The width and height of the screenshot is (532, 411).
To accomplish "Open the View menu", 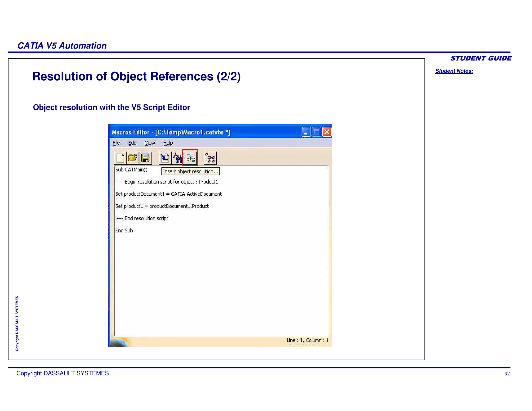I will (x=150, y=143).
